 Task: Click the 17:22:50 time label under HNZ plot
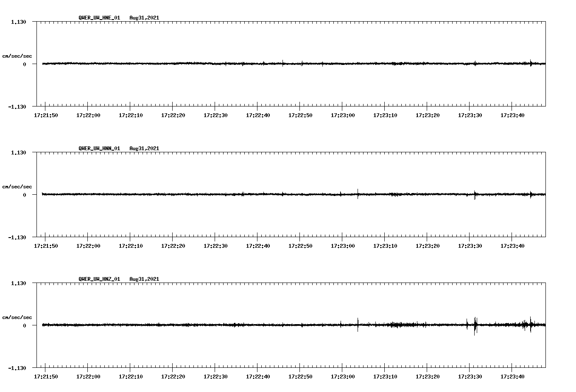tap(300, 377)
